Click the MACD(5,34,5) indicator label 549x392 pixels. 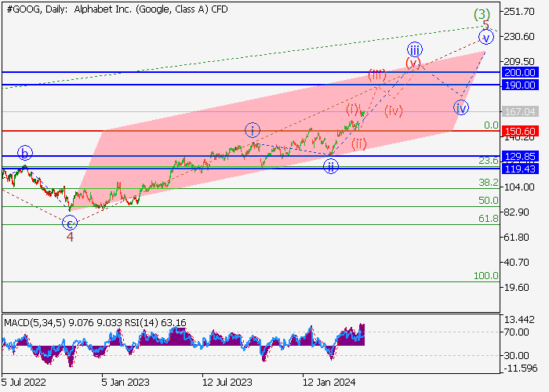[35, 323]
